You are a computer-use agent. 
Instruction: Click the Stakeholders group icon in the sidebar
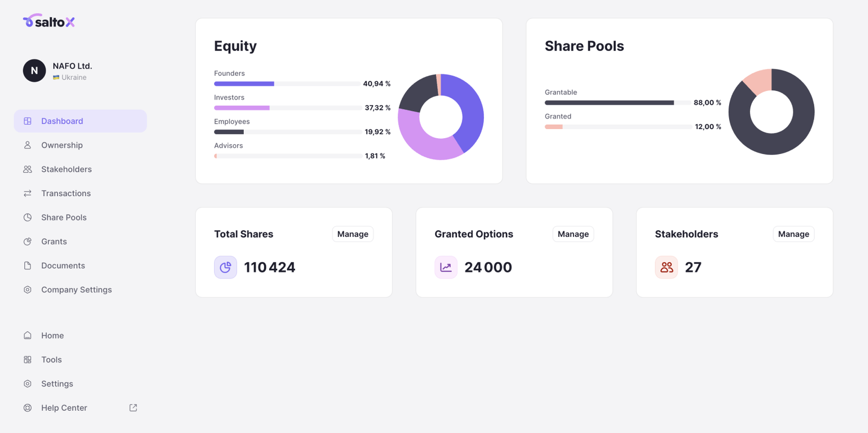point(27,169)
